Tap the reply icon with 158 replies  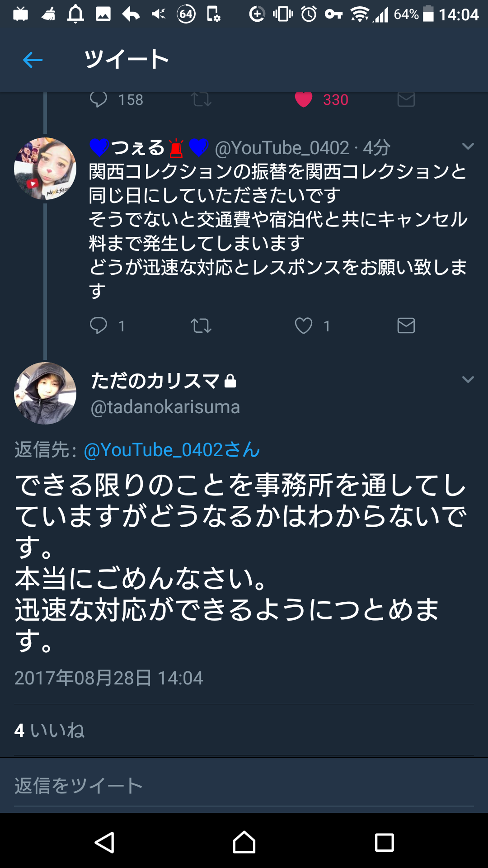[99, 100]
